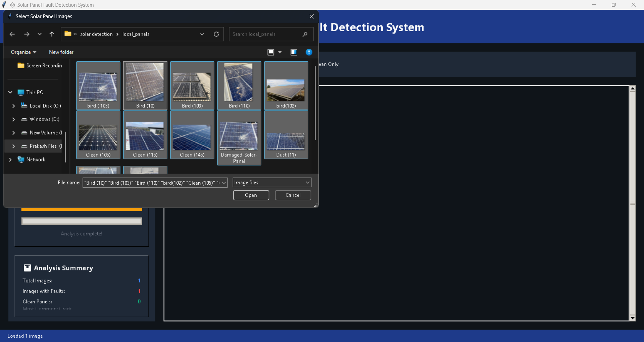
Task: Refresh the local_panels folder view
Action: 216,34
